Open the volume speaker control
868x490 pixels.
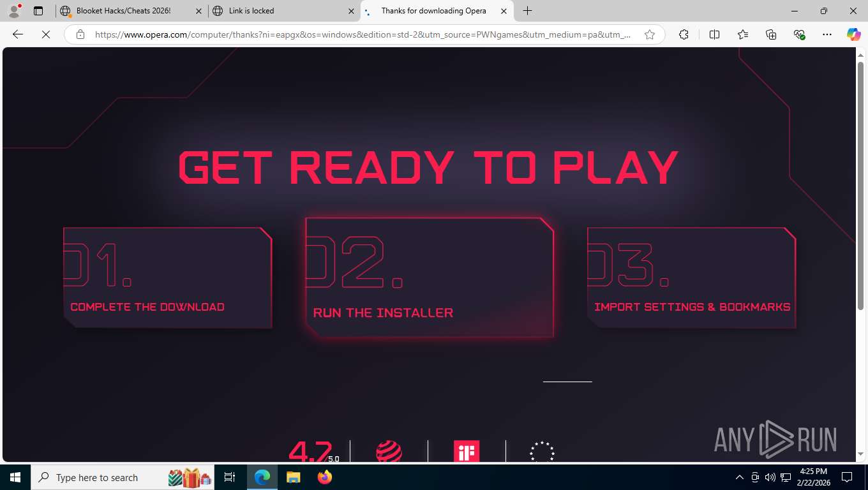tap(770, 477)
